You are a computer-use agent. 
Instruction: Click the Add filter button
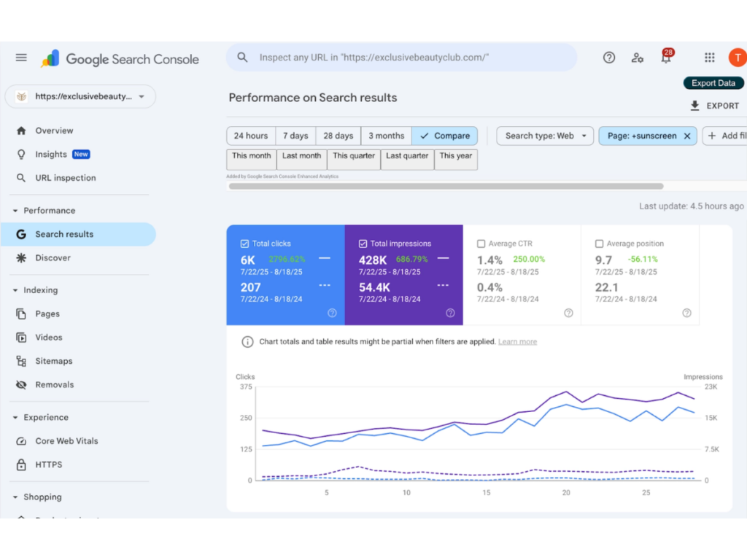(725, 136)
